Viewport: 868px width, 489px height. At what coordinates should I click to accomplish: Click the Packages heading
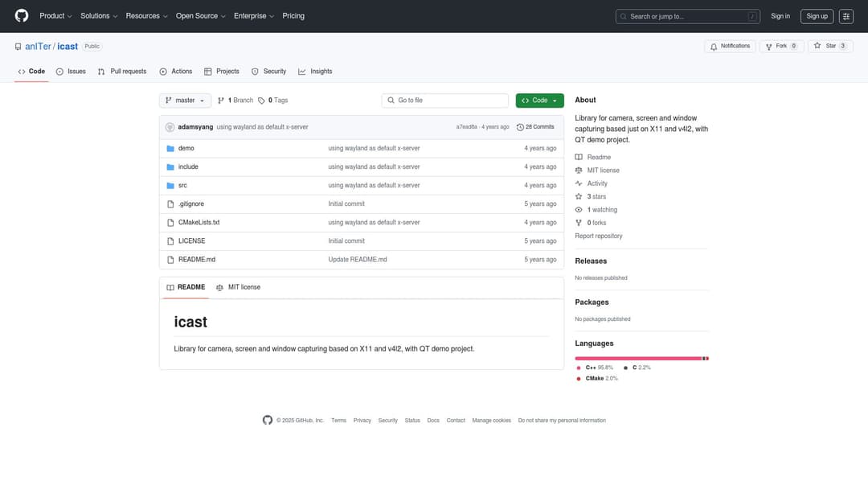592,302
